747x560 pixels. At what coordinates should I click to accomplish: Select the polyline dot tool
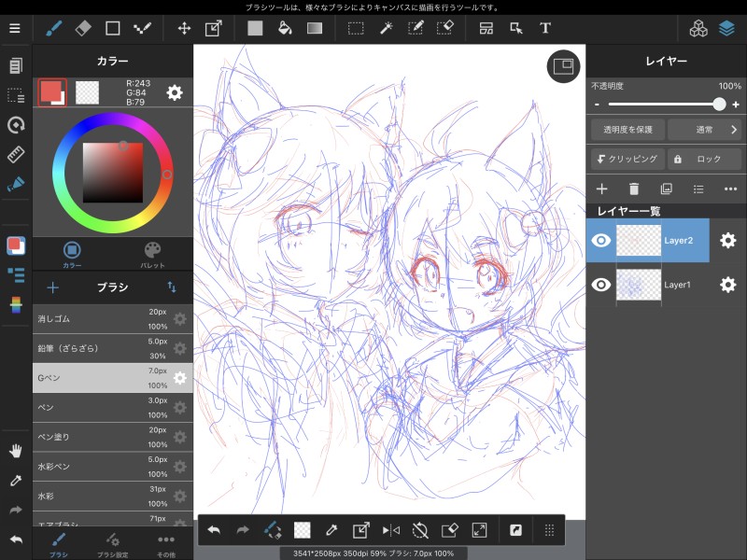point(142,28)
